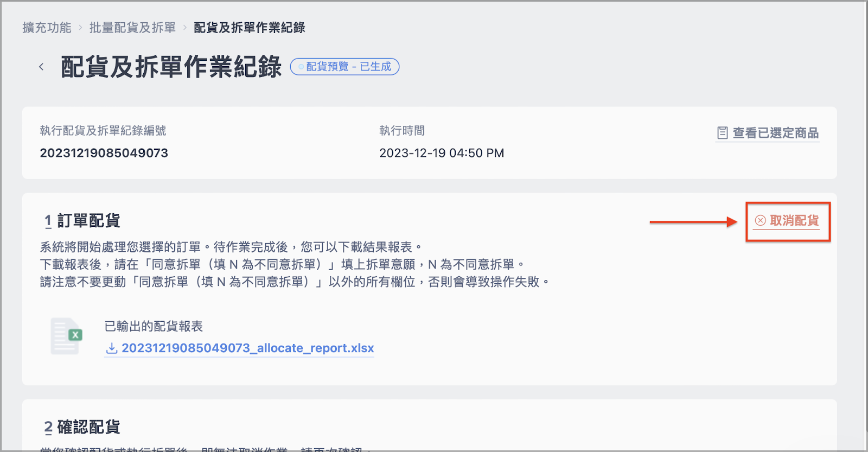Click the page title 配貨及拆單作業紀錄
The image size is (868, 452).
(171, 67)
